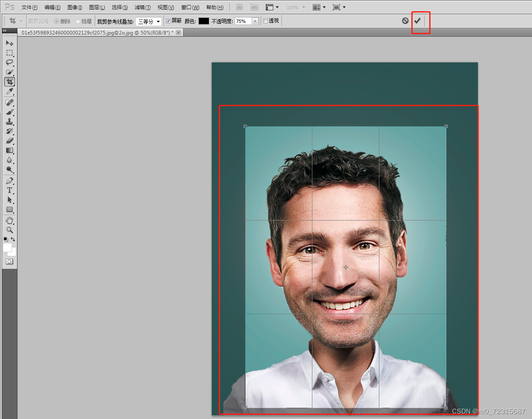532x419 pixels.
Task: Reset default foreground and background colors
Action: tap(5, 239)
